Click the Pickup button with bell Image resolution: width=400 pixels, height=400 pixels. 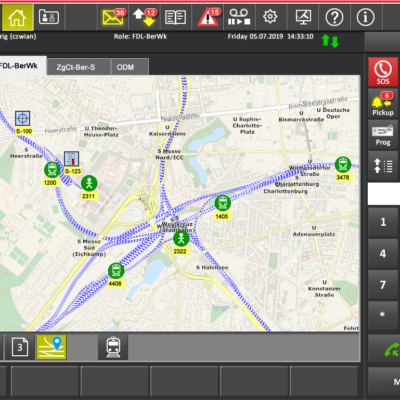point(383,103)
